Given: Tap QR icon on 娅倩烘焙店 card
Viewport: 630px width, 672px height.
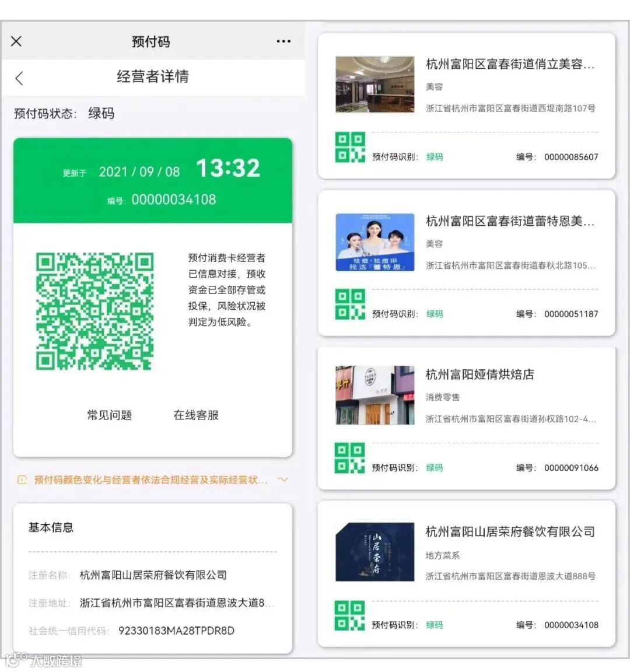Looking at the screenshot, I should click(x=350, y=458).
